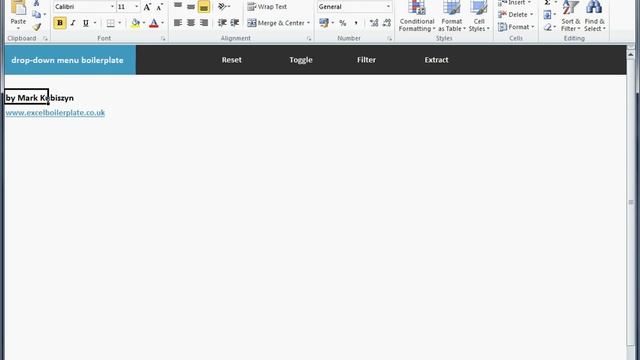Click Insert in Cells group
The image size is (640, 360).
tap(514, 3)
